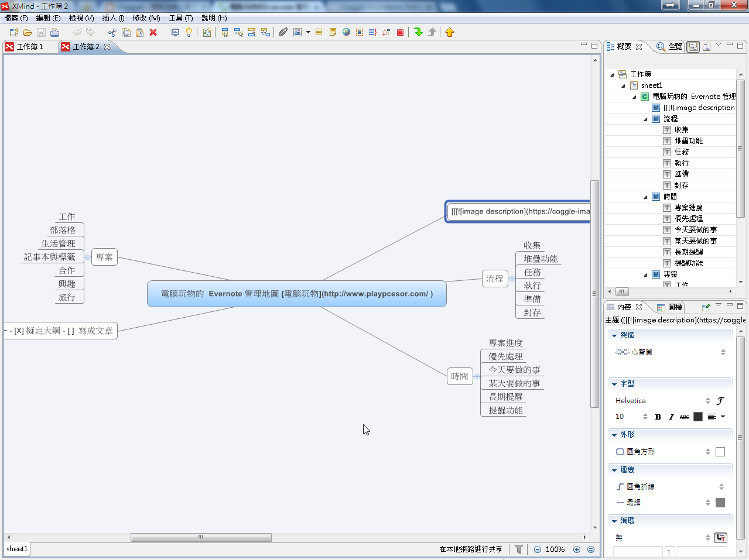Click the zoom in plus button

577,549
